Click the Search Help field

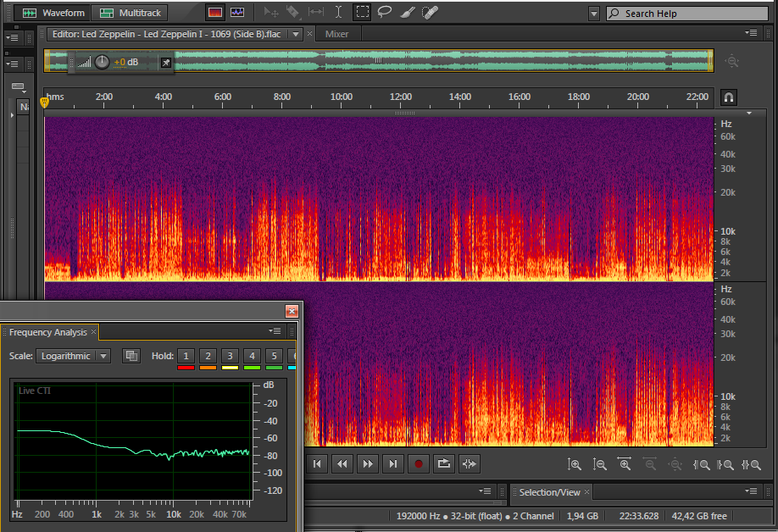pos(687,14)
